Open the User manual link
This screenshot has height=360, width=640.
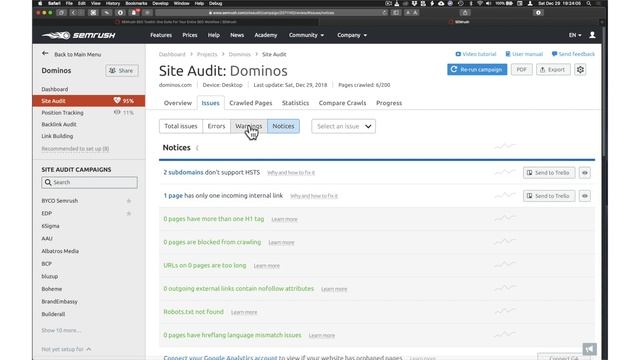coord(524,54)
